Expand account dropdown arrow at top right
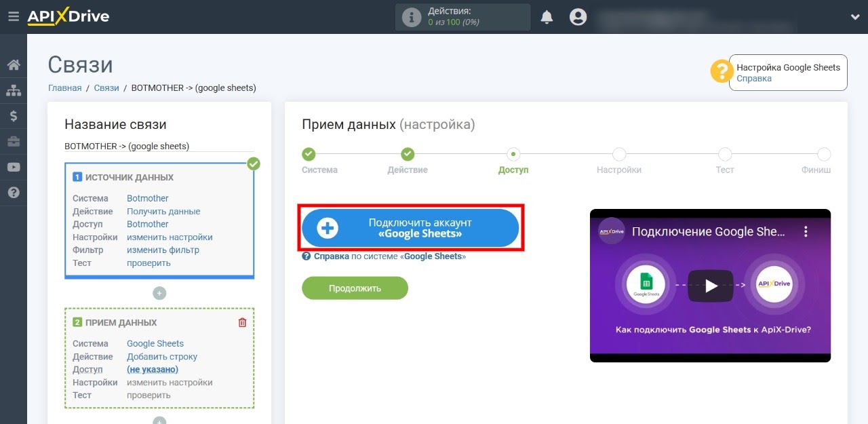 (x=854, y=17)
